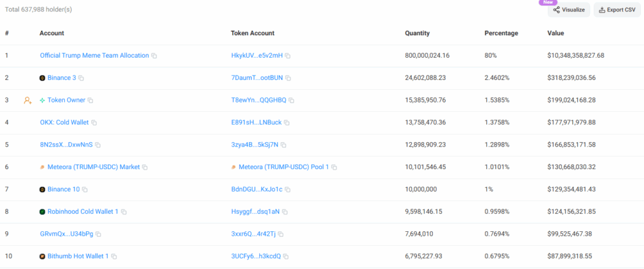
Task: Click the Visualize button
Action: 569,10
